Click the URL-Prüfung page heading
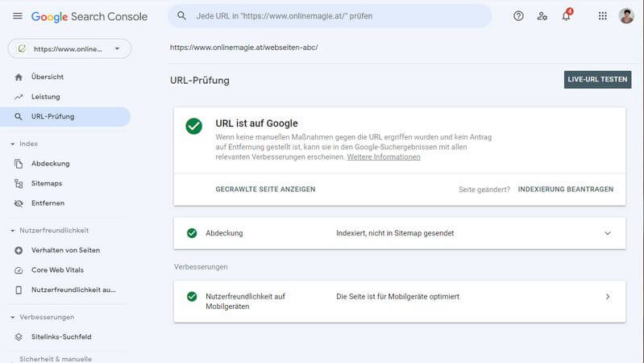This screenshot has width=644, height=363. pos(200,80)
